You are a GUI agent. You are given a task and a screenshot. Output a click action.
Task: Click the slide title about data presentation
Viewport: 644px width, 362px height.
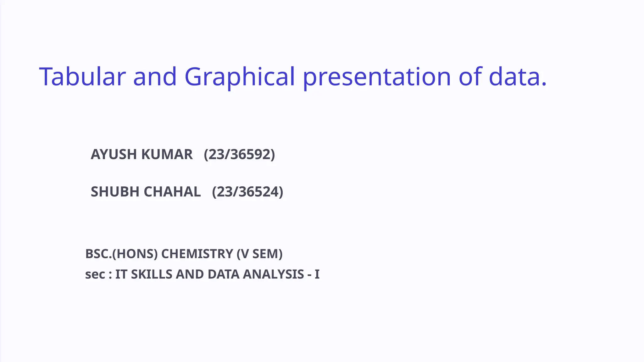click(x=293, y=76)
